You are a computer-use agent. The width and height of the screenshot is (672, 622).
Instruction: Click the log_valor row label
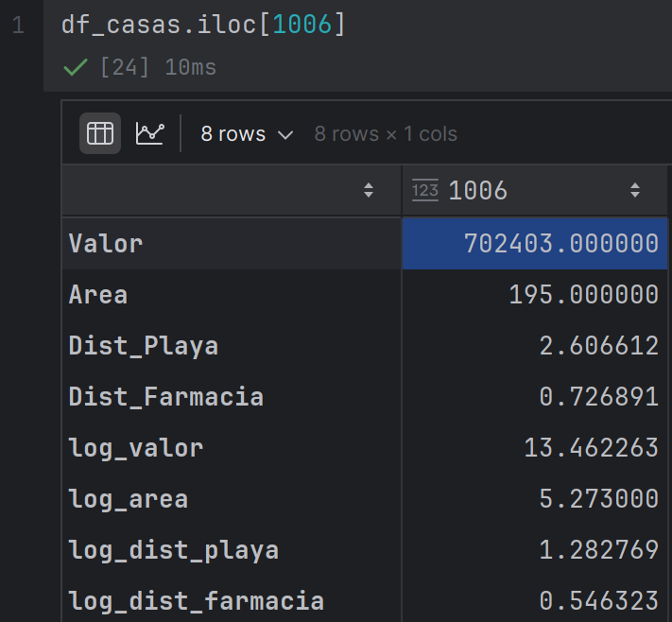point(136,449)
